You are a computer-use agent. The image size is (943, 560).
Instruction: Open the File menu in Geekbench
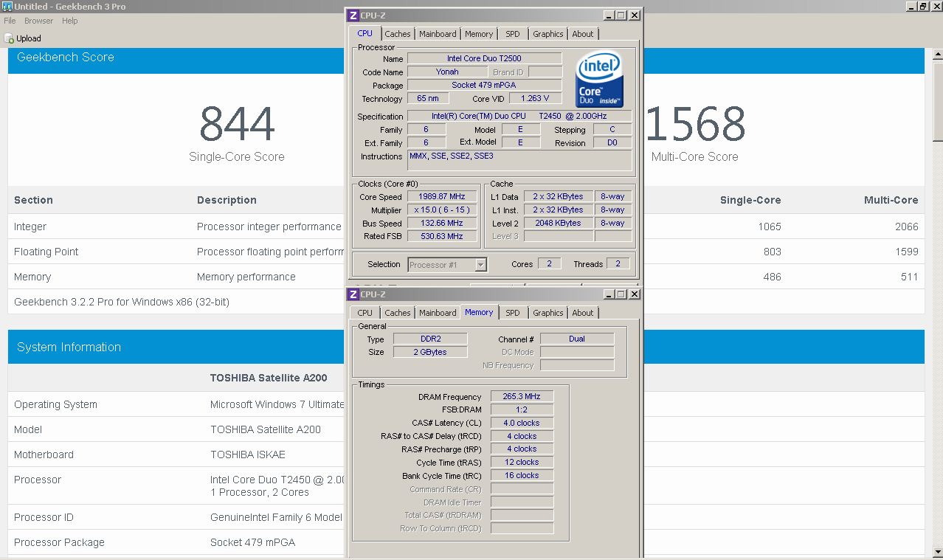point(10,21)
